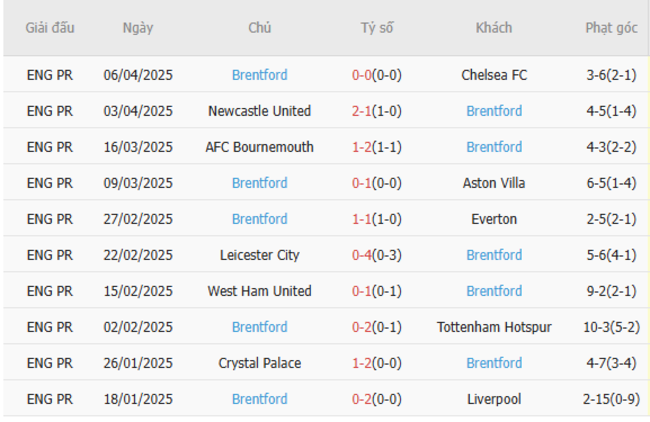Open Tottenham Hotspur team link
The image size is (650, 422).
494,327
